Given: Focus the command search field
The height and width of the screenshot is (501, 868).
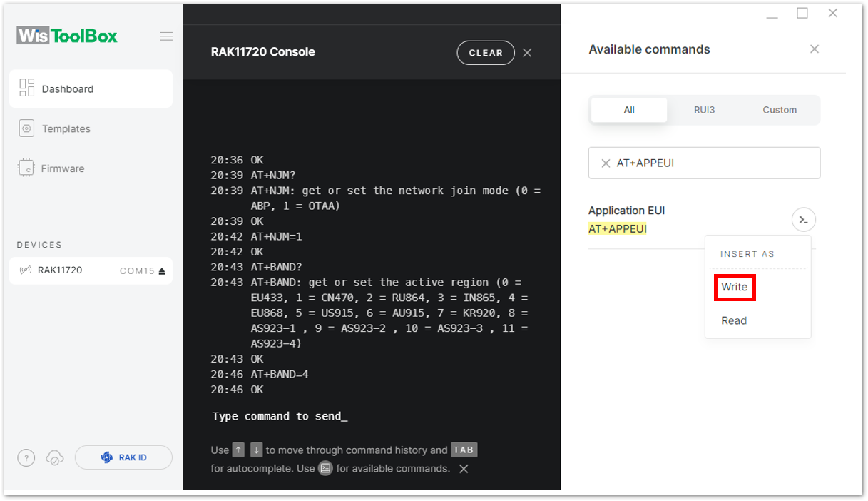Looking at the screenshot, I should tap(704, 163).
